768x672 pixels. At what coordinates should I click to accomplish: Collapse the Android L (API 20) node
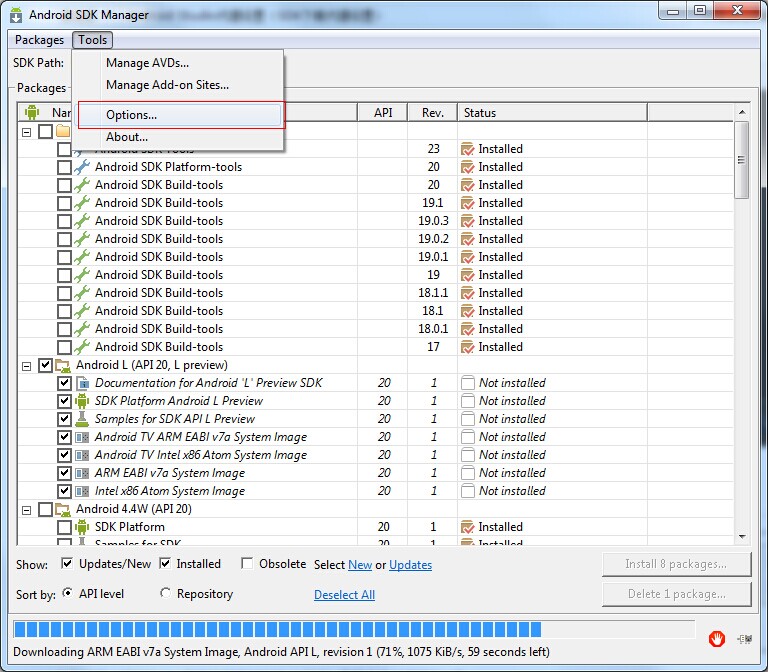pyautogui.click(x=26, y=366)
